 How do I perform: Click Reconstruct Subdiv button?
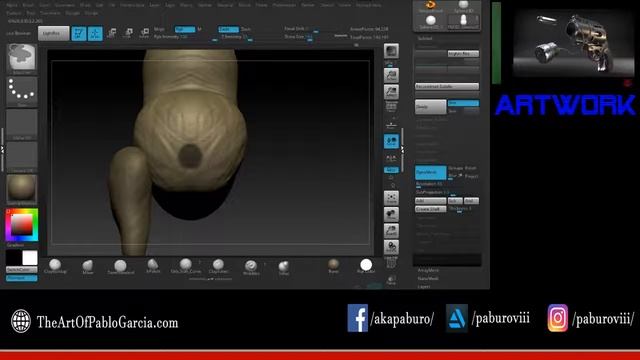[x=447, y=87]
